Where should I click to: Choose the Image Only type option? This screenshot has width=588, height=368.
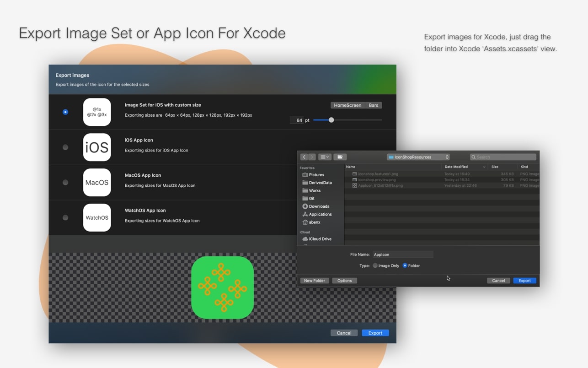pyautogui.click(x=375, y=266)
